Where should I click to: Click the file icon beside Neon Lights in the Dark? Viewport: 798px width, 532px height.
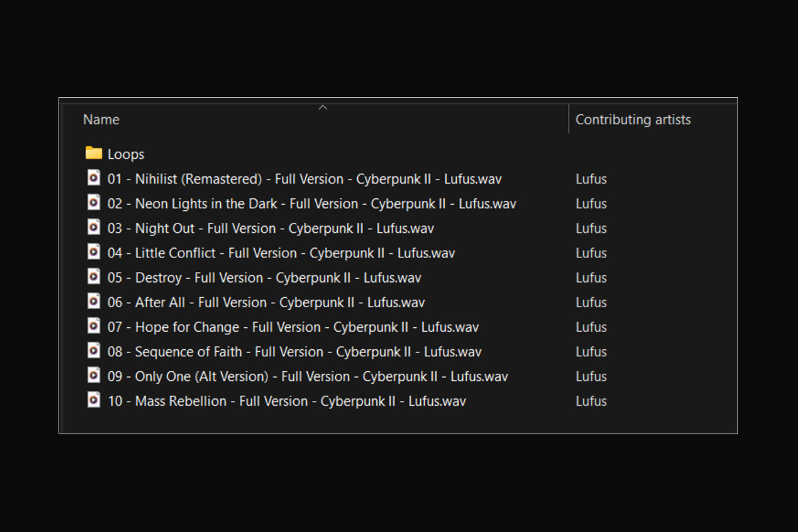tap(94, 203)
